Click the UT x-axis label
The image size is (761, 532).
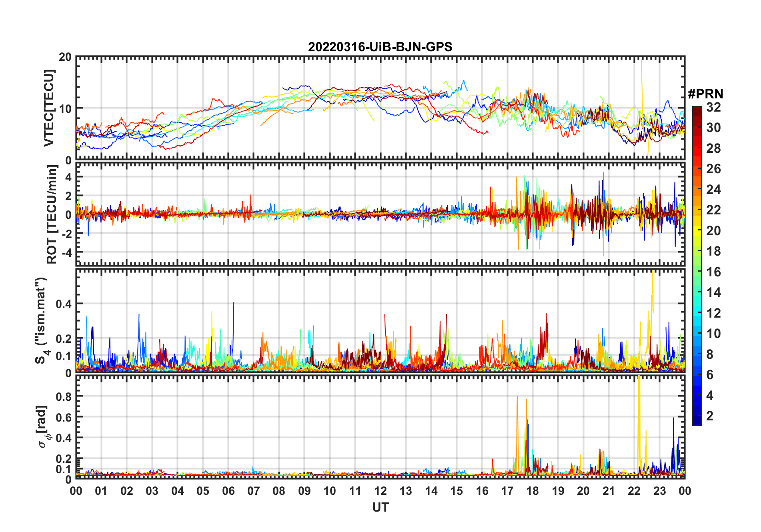click(x=380, y=507)
